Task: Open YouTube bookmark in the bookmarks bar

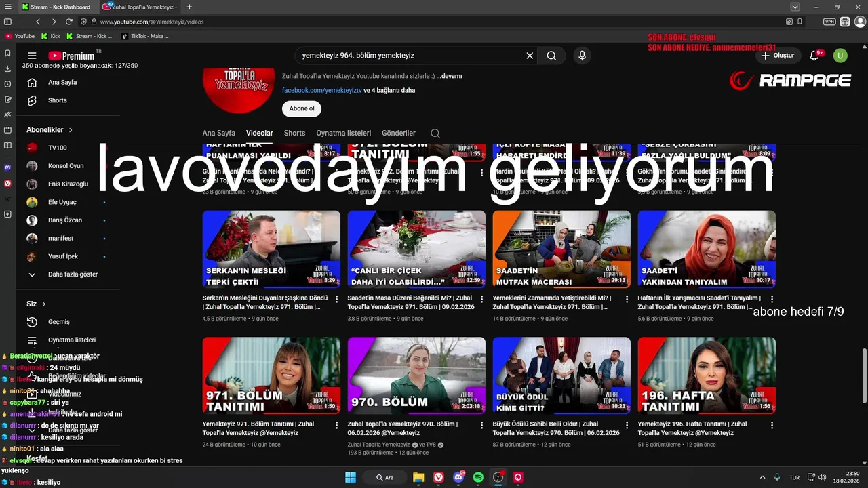Action: 20,36
